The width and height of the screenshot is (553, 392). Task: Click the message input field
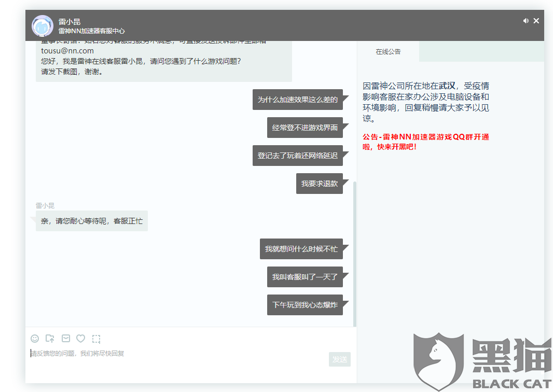(x=156, y=353)
